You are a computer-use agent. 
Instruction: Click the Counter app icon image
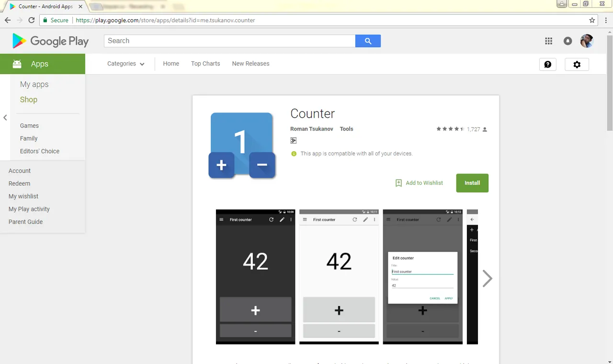click(242, 145)
